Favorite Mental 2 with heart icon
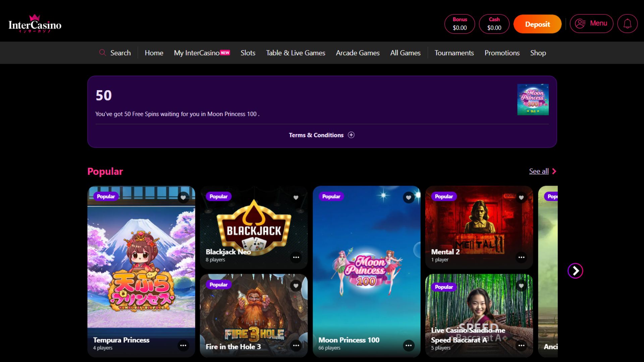 pos(521,197)
